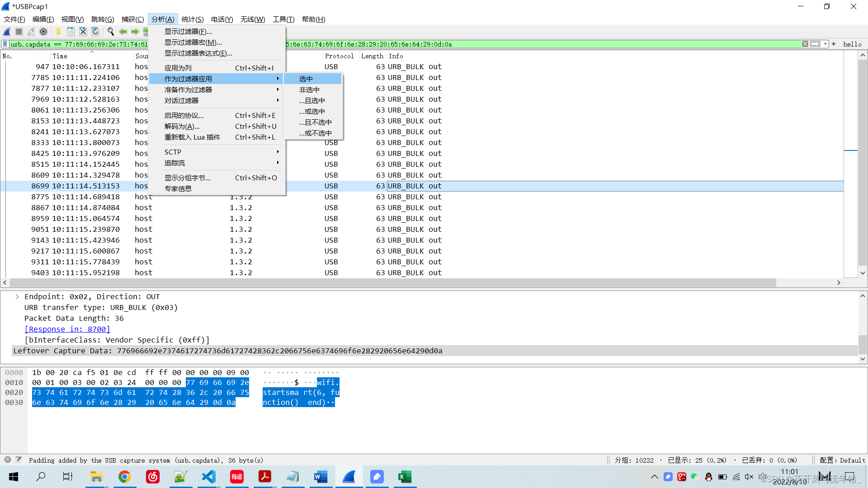Image resolution: width=868 pixels, height=488 pixels.
Task: Click the find packet magnifier icon
Action: (110, 32)
